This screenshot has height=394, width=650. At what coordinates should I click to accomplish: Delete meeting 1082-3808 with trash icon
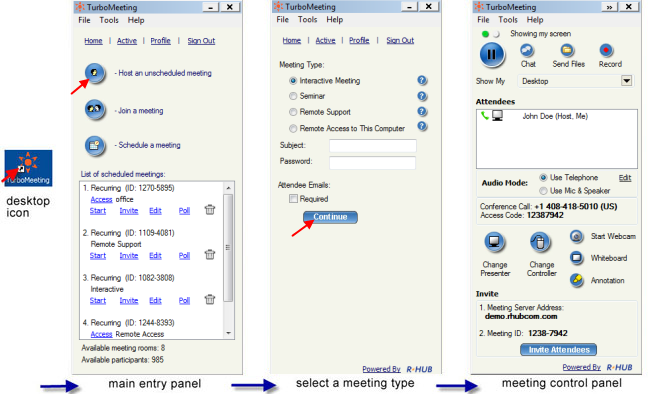click(210, 299)
